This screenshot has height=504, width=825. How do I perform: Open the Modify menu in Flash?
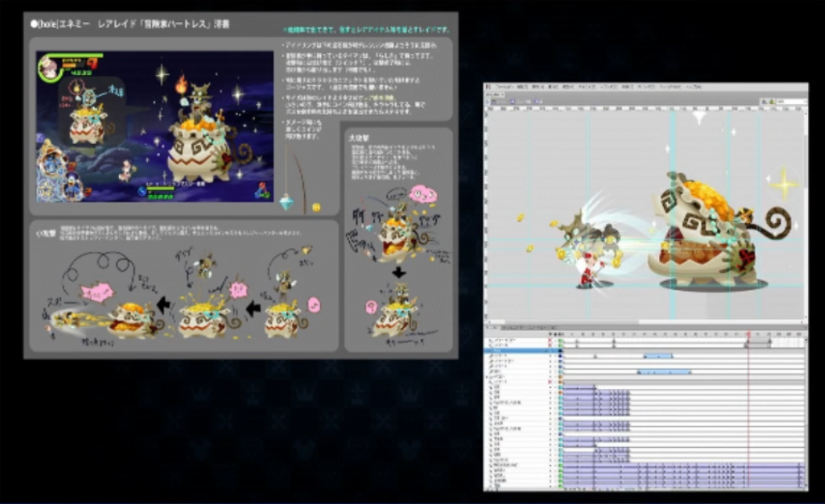pyautogui.click(x=568, y=87)
